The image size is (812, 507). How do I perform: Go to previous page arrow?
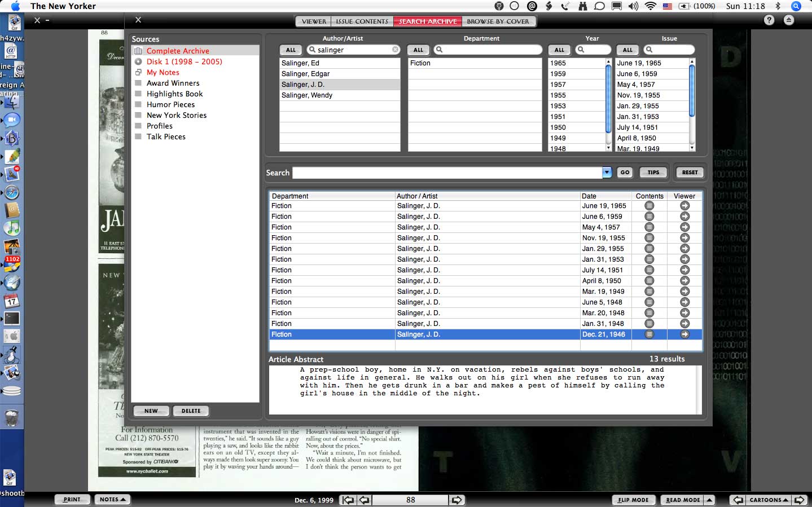point(365,500)
